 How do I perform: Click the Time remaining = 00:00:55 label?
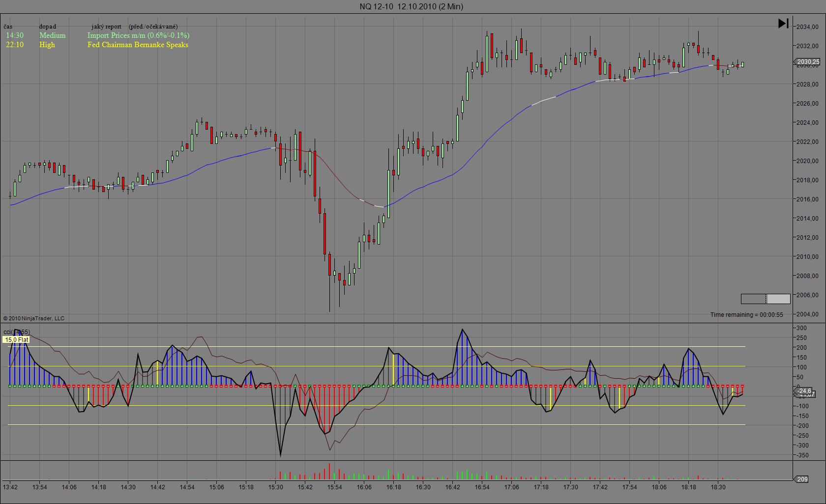[x=746, y=314]
